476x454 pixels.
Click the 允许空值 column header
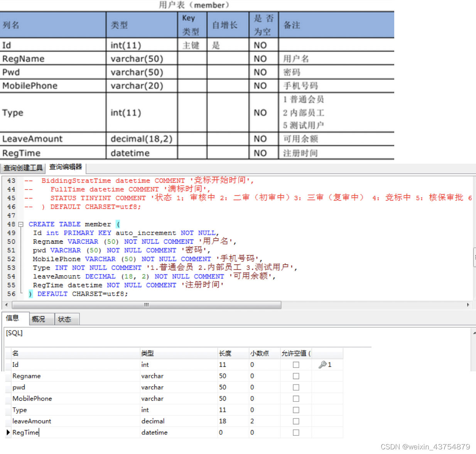pos(296,353)
